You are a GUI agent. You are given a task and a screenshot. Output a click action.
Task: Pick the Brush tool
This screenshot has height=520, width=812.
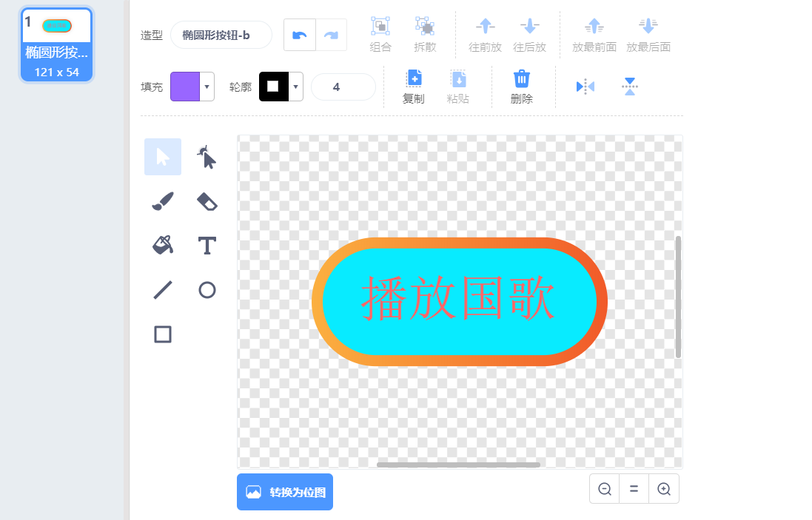(163, 201)
